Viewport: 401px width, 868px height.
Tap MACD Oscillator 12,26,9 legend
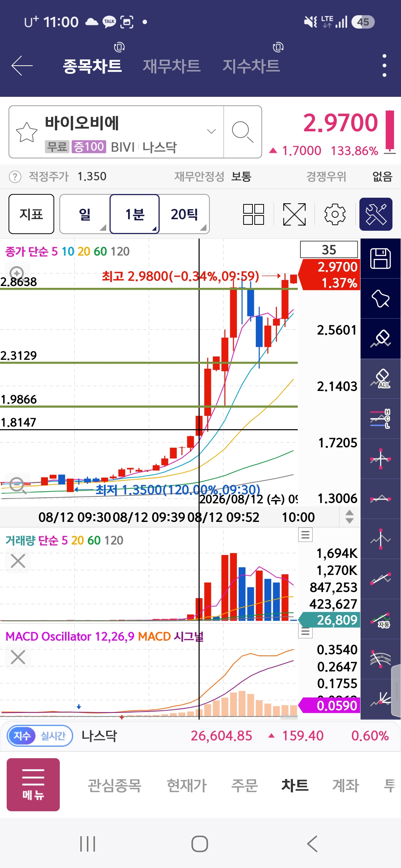coord(70,637)
